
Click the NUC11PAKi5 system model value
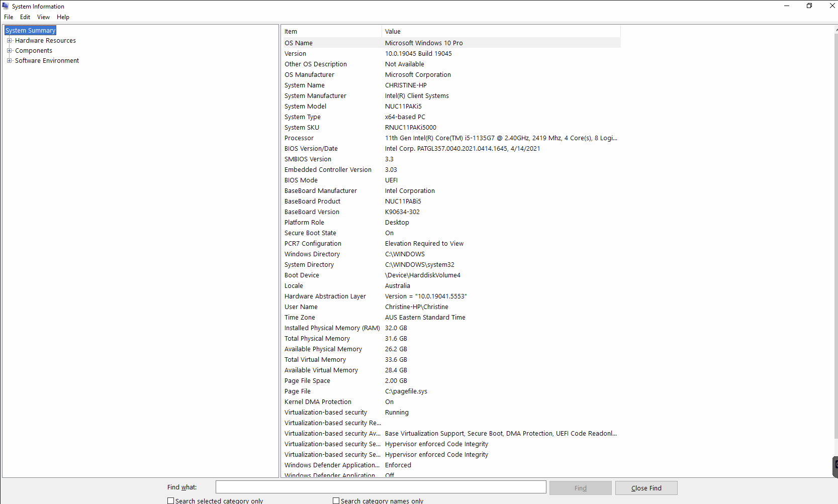(403, 107)
